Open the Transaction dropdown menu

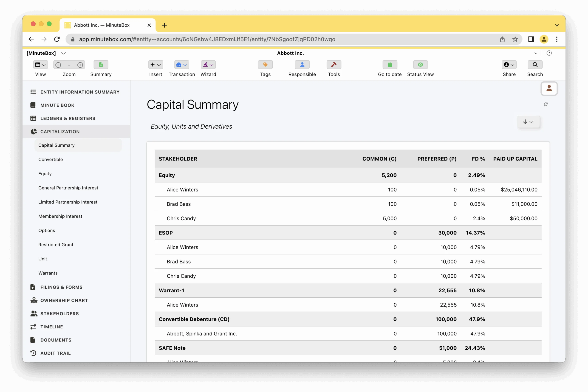pos(181,65)
